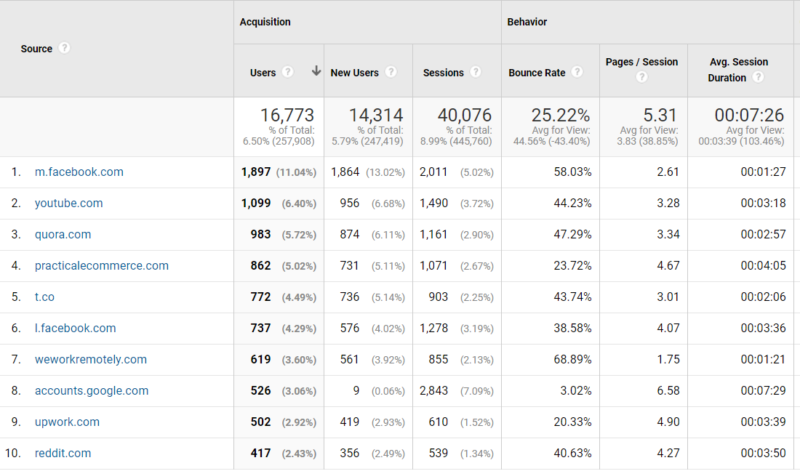Select the overall bounce rate 25.22%
The image size is (800, 471).
[560, 115]
